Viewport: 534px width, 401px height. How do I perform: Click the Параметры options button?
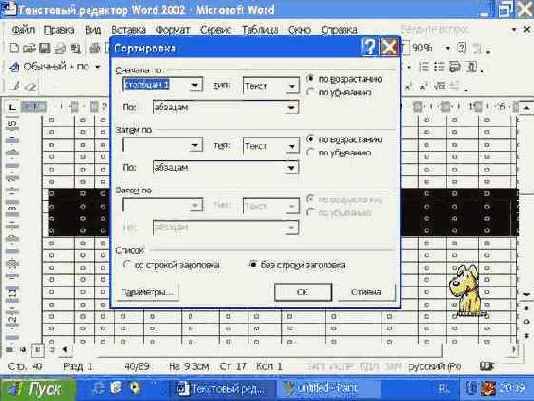coord(147,292)
